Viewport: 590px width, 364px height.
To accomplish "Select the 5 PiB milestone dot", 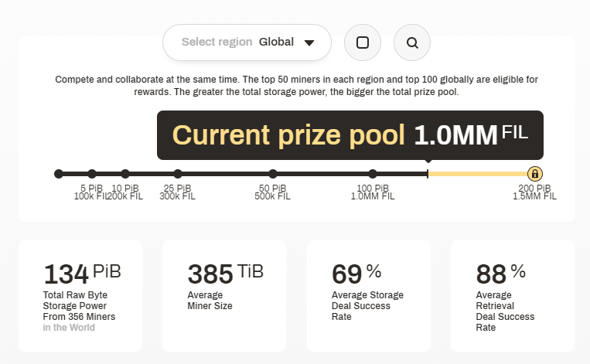I will point(92,174).
